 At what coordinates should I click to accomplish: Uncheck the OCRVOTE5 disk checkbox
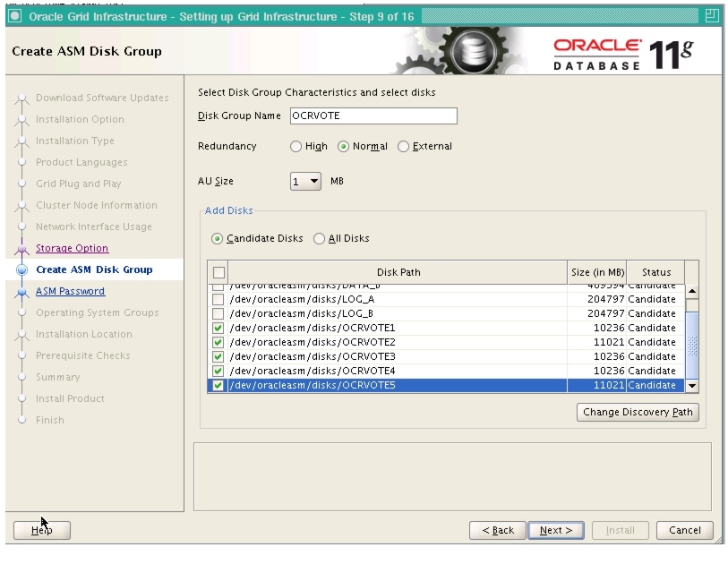[218, 385]
